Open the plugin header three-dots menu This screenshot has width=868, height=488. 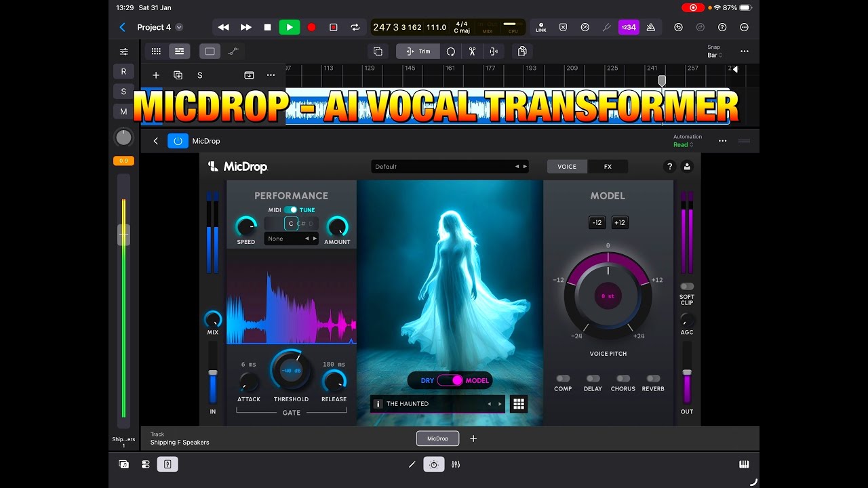[x=722, y=141]
